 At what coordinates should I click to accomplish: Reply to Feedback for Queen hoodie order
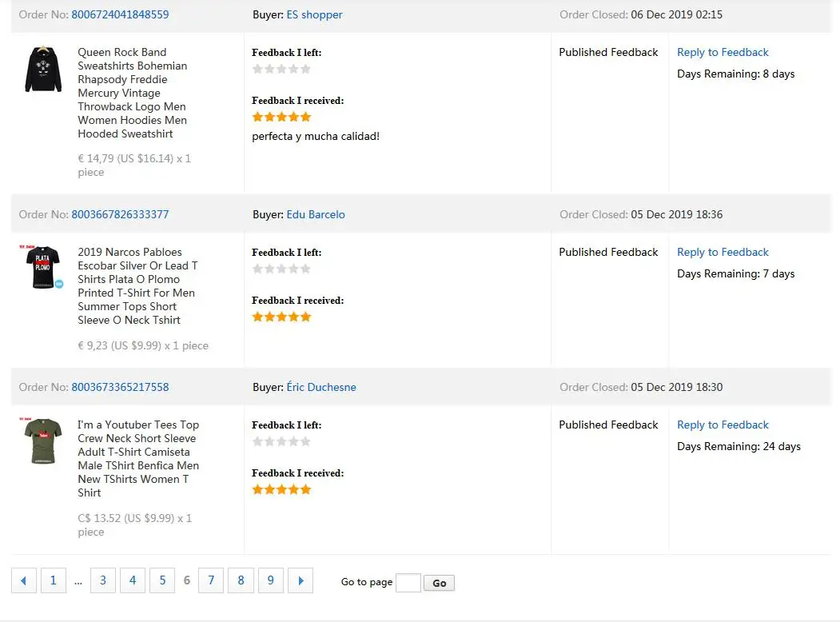point(723,52)
